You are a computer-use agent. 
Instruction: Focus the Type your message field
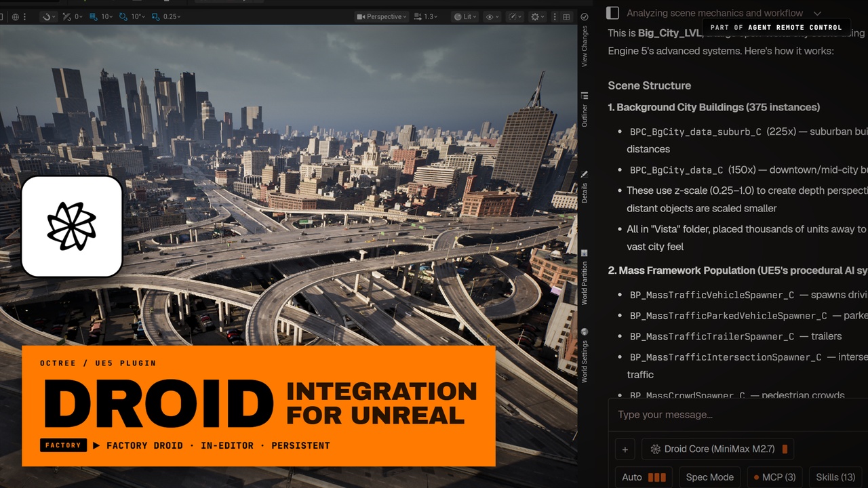click(738, 414)
